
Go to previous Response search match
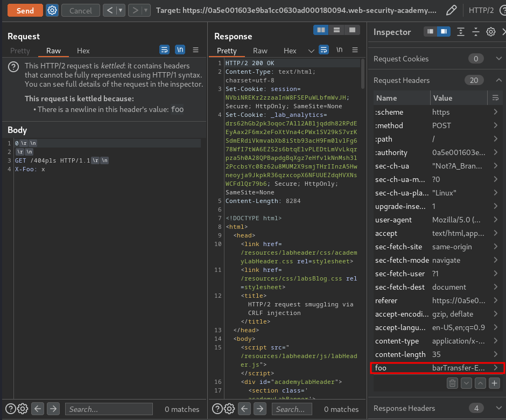click(244, 409)
